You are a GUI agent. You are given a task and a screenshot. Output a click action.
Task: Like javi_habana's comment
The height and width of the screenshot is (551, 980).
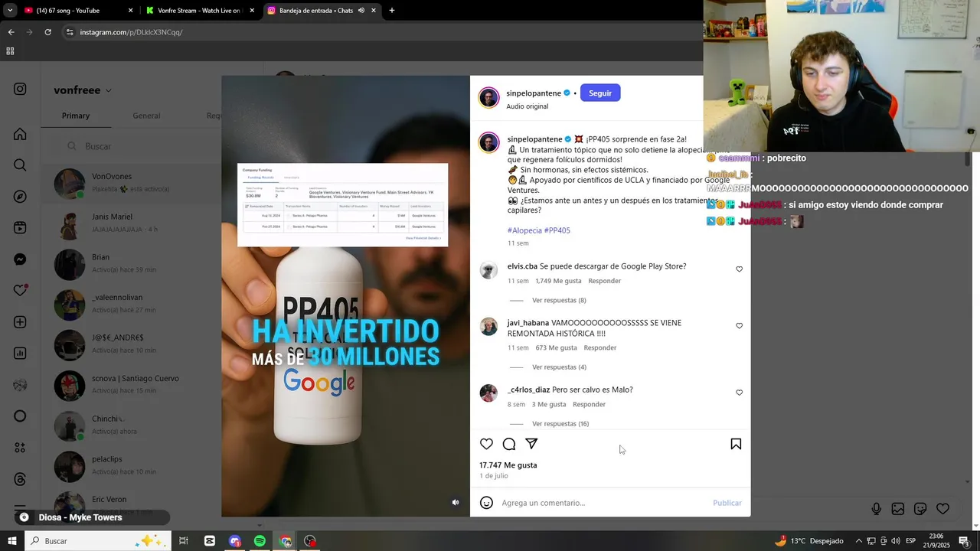point(739,326)
